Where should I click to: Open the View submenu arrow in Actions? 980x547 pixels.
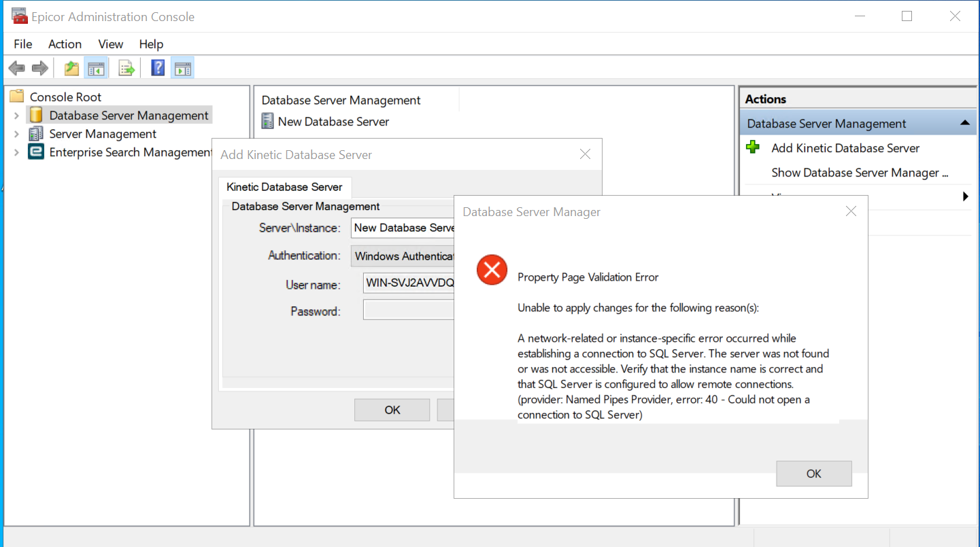tap(966, 197)
